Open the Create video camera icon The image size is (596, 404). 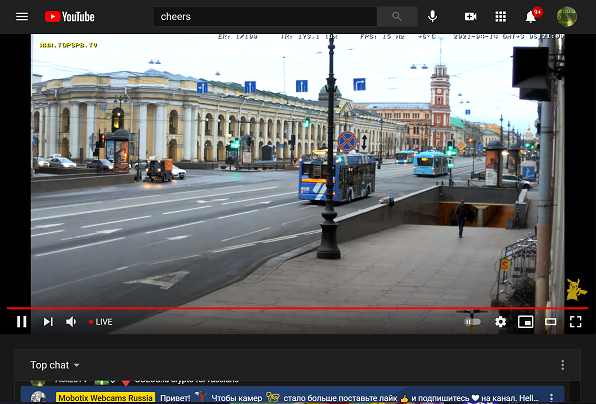point(470,17)
